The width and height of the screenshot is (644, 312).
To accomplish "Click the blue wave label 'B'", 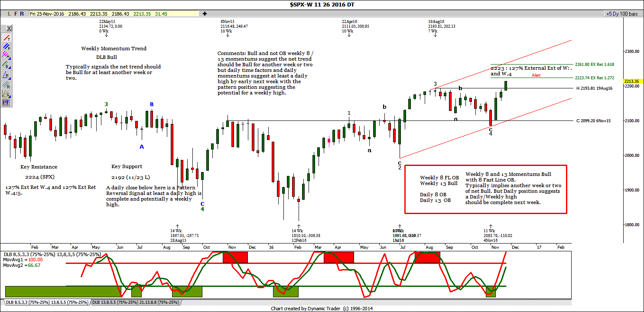I will [x=152, y=104].
